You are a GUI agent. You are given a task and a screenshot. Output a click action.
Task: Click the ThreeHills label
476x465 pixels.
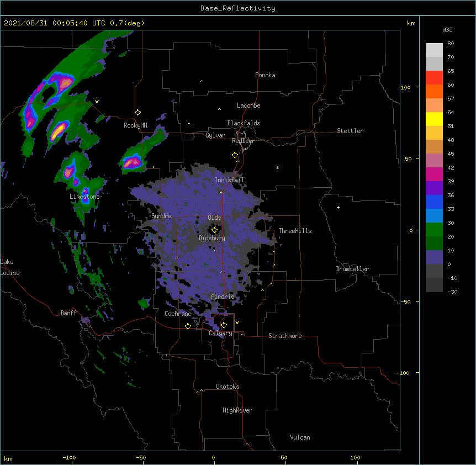pyautogui.click(x=295, y=231)
